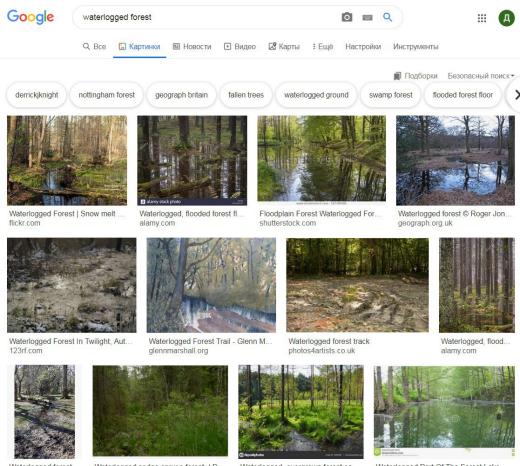
Task: Open search by image camera icon
Action: (x=347, y=17)
